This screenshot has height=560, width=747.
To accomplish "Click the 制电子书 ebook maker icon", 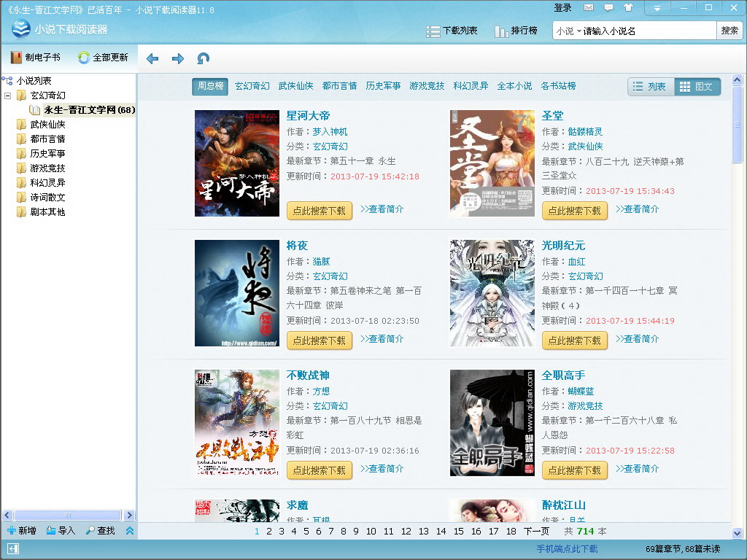I will [17, 58].
